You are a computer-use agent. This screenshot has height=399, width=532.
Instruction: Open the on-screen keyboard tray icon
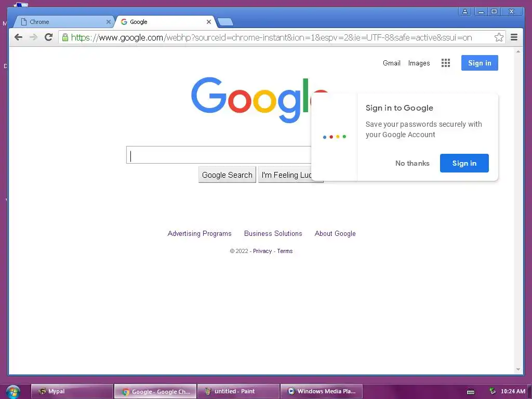click(471, 392)
